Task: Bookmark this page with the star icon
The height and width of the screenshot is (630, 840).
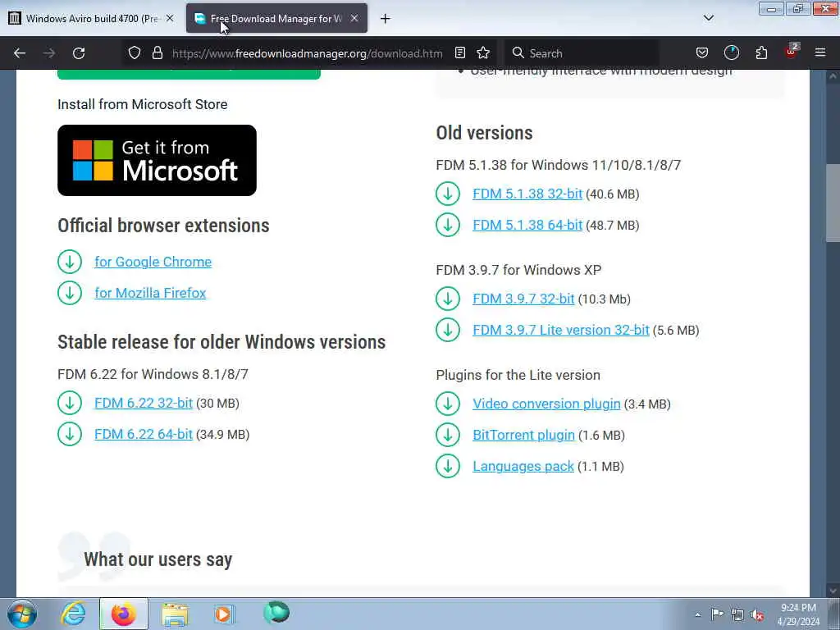Action: pyautogui.click(x=483, y=53)
